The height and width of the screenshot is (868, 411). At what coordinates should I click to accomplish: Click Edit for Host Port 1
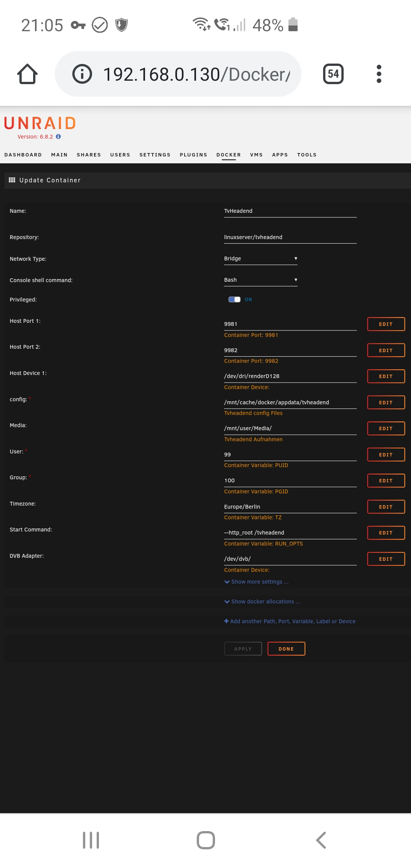386,324
